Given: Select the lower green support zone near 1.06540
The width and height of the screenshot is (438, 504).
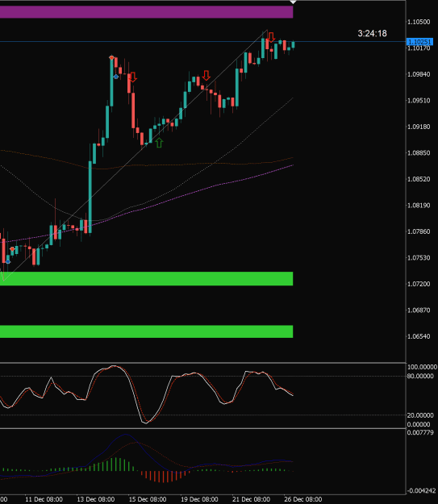Looking at the screenshot, I should click(x=146, y=331).
